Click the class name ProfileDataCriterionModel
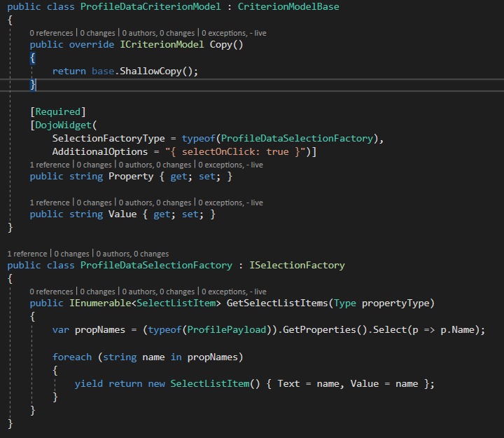Image resolution: width=504 pixels, height=438 pixels. [x=150, y=7]
